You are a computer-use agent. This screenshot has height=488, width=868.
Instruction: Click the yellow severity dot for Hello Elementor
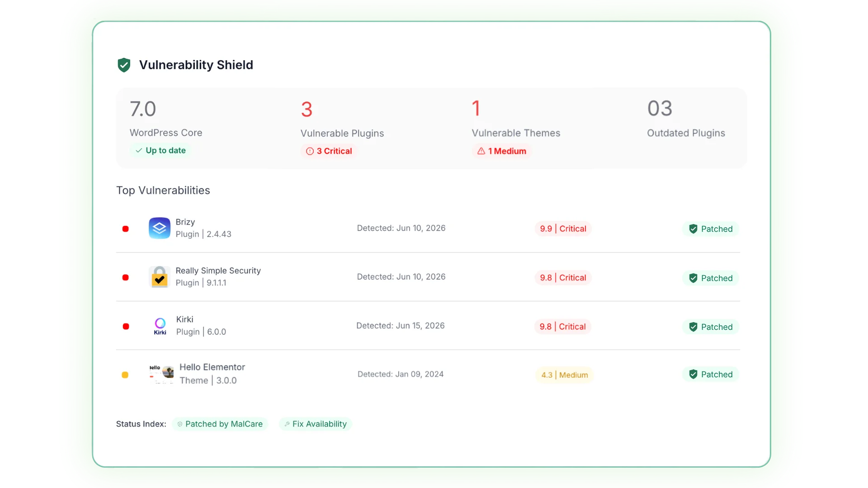(125, 375)
